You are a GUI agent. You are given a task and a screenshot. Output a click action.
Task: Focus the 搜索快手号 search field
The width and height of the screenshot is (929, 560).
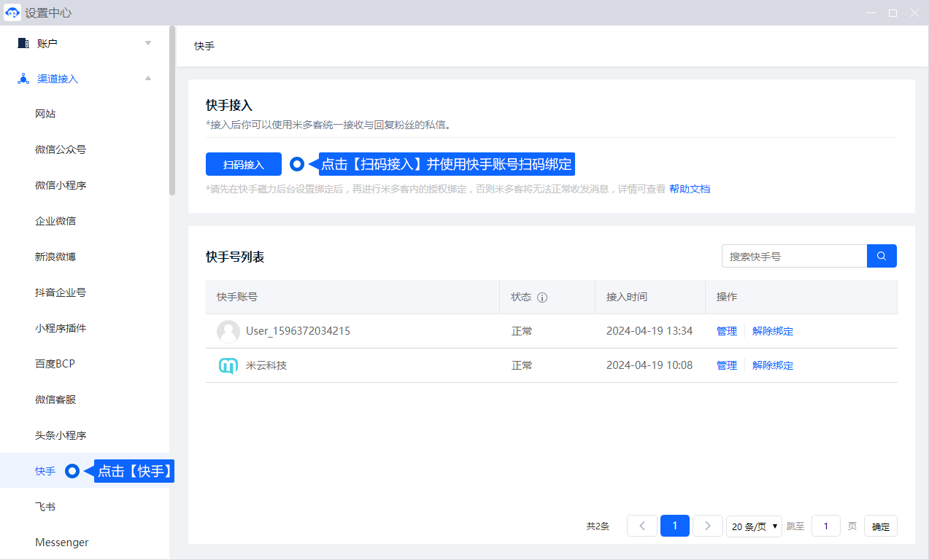click(x=794, y=256)
